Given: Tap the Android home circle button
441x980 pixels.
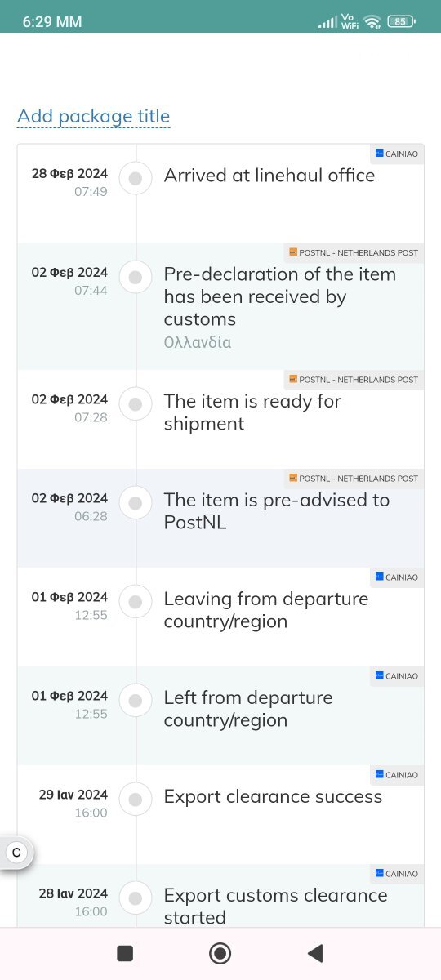Looking at the screenshot, I should (x=220, y=953).
